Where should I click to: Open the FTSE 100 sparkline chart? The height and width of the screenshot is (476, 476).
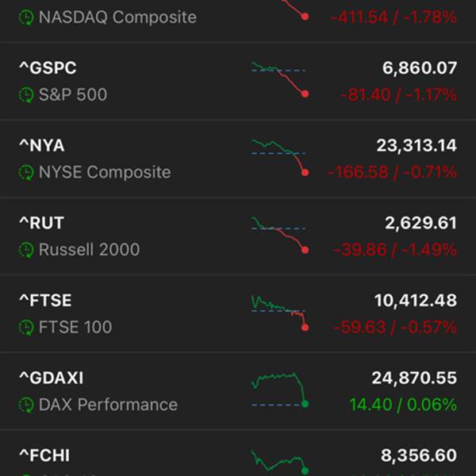coord(279,312)
